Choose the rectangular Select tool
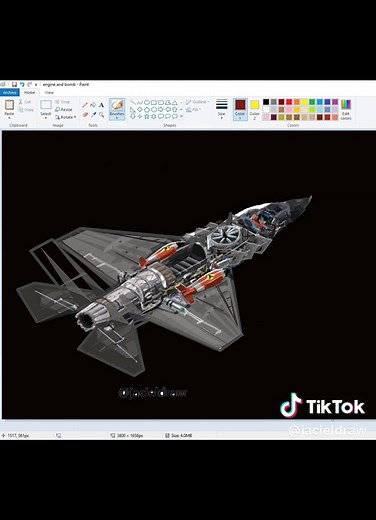This screenshot has width=376, height=520. click(x=46, y=105)
